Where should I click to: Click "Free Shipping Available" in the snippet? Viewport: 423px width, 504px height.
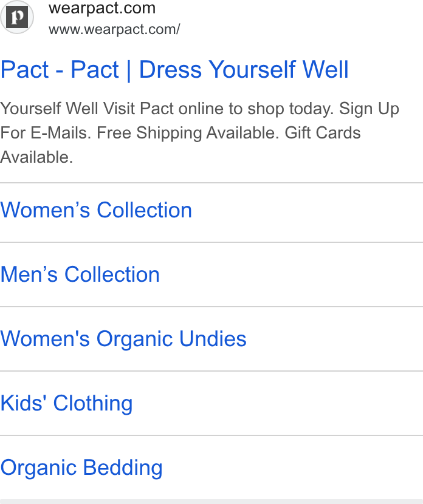click(x=188, y=133)
